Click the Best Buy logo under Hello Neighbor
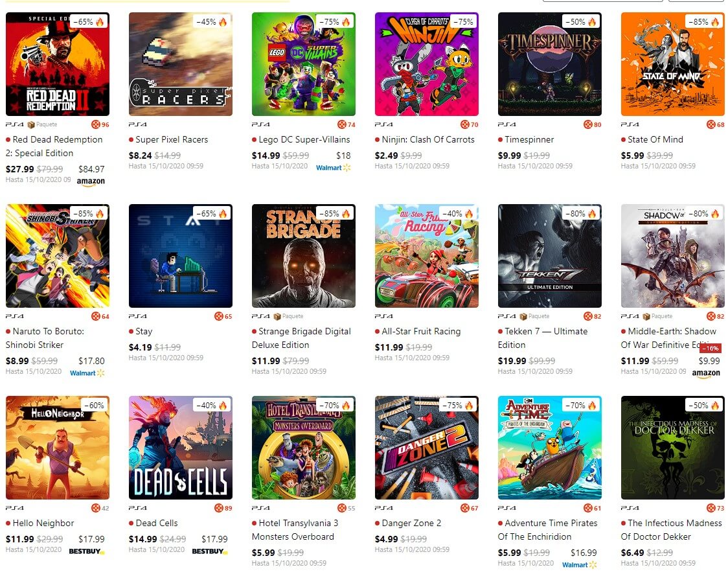 (87, 551)
